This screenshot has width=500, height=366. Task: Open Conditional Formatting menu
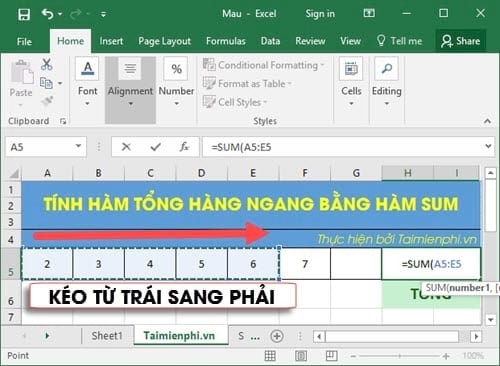263,65
